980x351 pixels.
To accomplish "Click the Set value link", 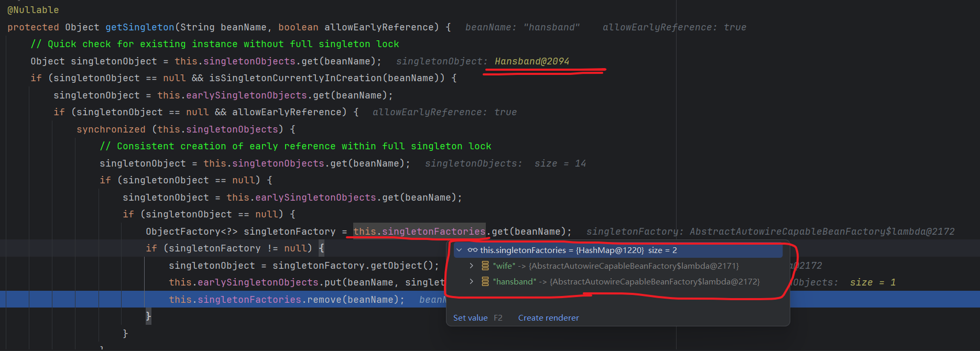I will [x=470, y=318].
